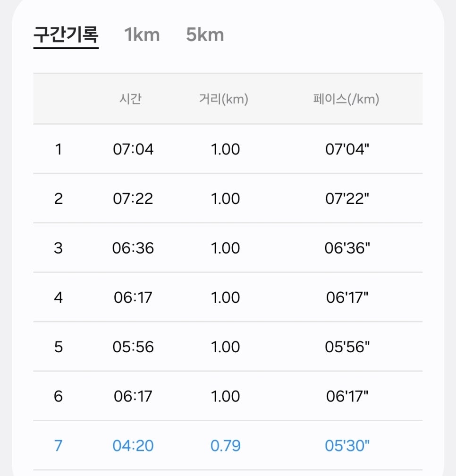
Task: Select lap 5 pace 05'56"
Action: [x=347, y=347]
